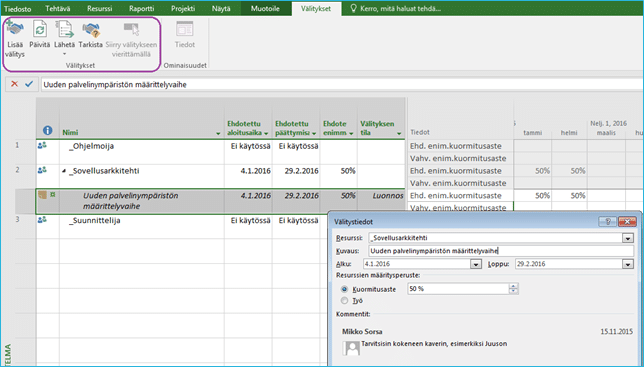Screen dimensions: 644x367
Task: Click Kuvaus description input field
Action: [x=501, y=251]
